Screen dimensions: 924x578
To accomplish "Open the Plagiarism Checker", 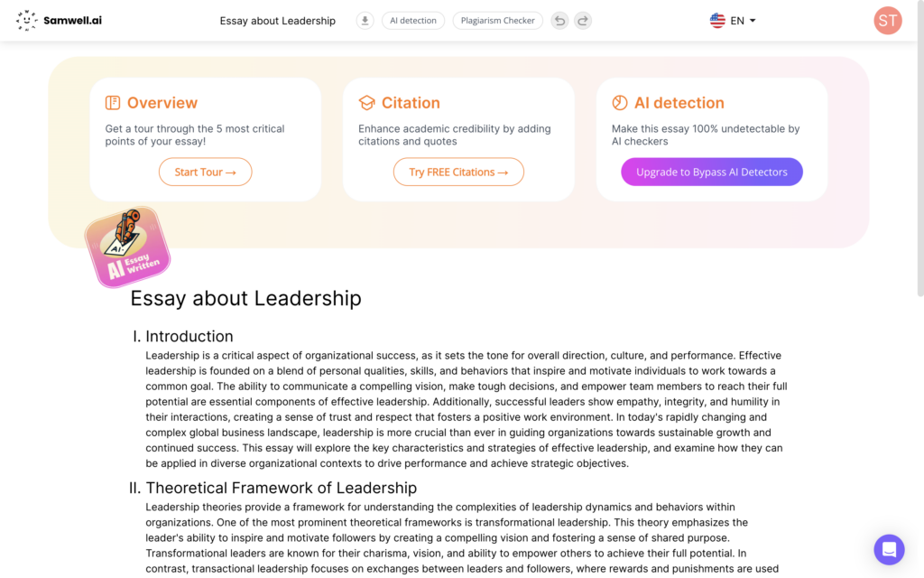I will click(x=497, y=20).
